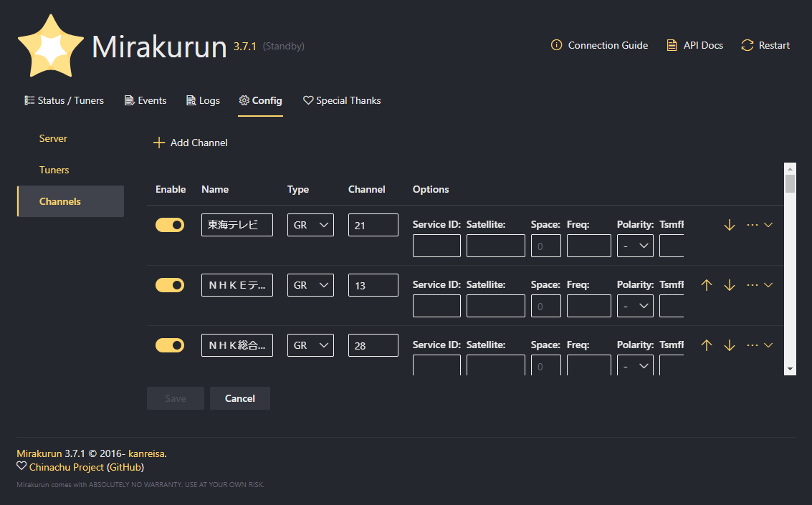The height and width of the screenshot is (505, 812).
Task: Click the Space field for channel 21
Action: 546,246
